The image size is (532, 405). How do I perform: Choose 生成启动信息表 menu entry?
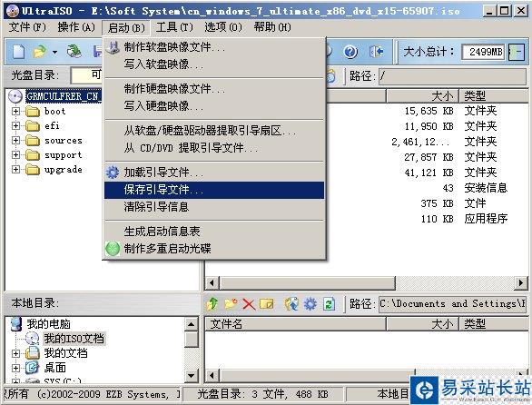(x=214, y=232)
